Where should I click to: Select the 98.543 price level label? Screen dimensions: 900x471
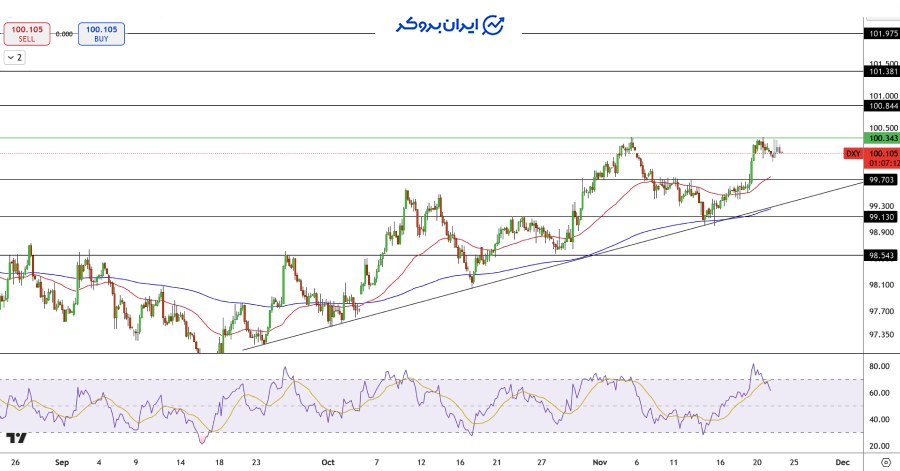[x=882, y=255]
